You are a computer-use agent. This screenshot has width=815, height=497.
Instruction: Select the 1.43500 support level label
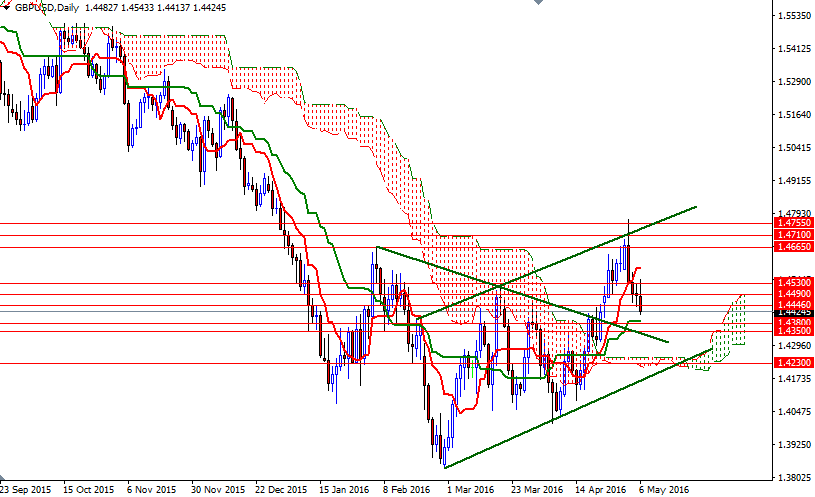[794, 331]
